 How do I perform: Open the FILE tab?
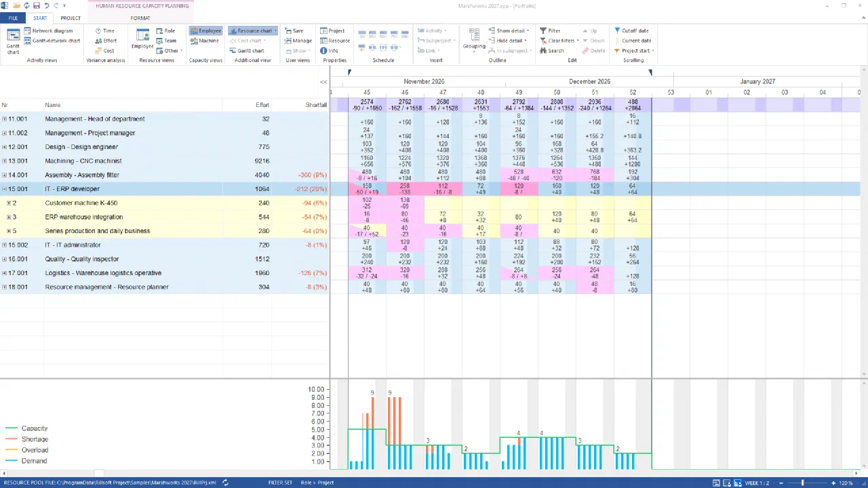[13, 18]
